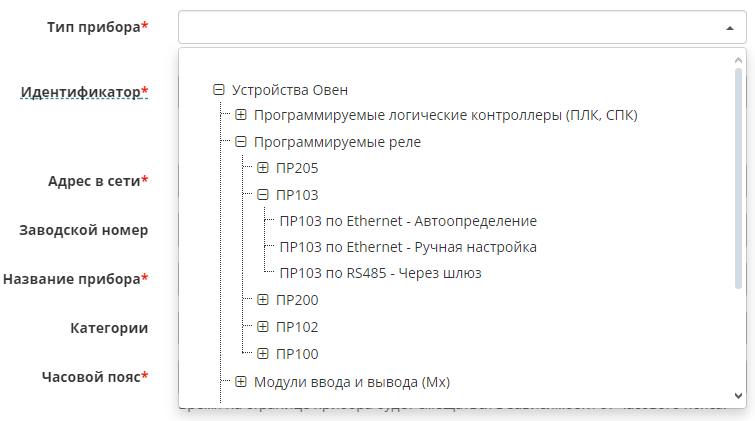This screenshot has height=421, width=755.
Task: Expand the ПР100 tree node
Action: pyautogui.click(x=263, y=353)
